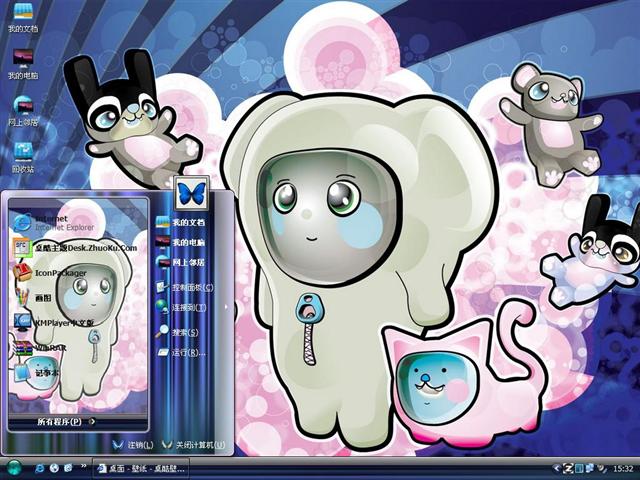Click the butterfly user picture in Start menu

point(191,193)
